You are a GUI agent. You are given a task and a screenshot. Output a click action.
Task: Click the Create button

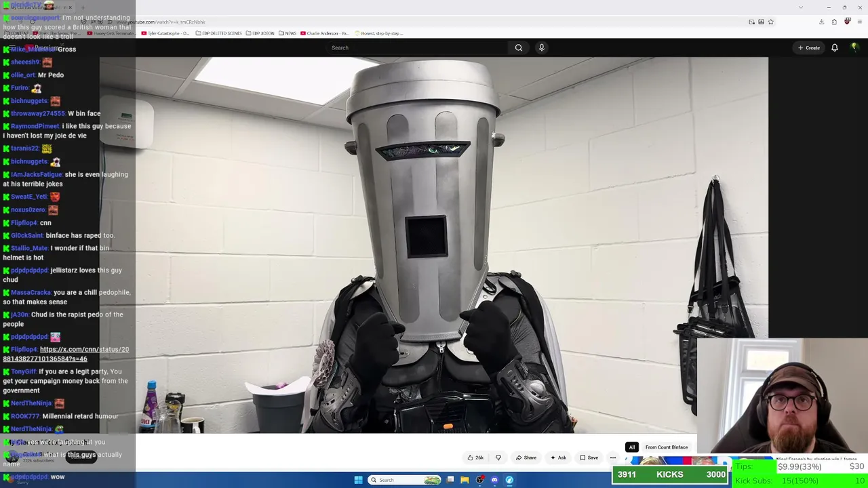point(809,47)
